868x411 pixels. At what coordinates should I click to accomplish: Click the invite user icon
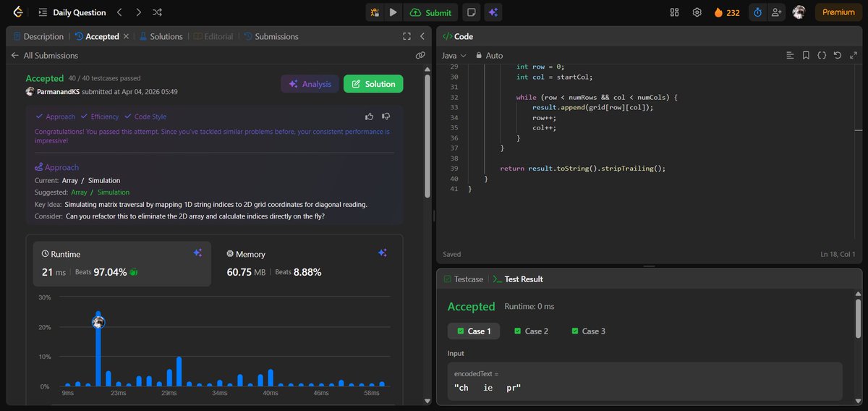pyautogui.click(x=777, y=12)
